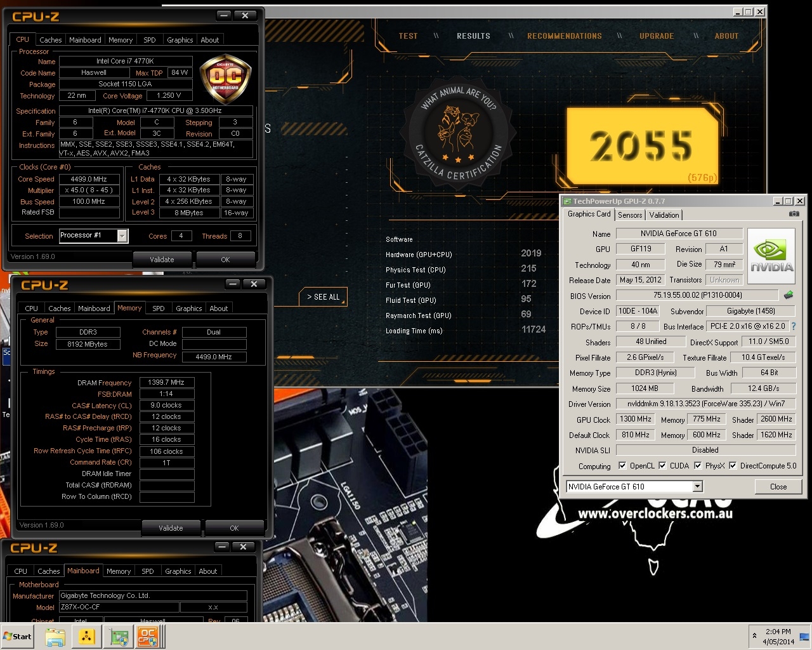Open the Catzilla taskbar icon
The height and width of the screenshot is (650, 812).
point(87,637)
